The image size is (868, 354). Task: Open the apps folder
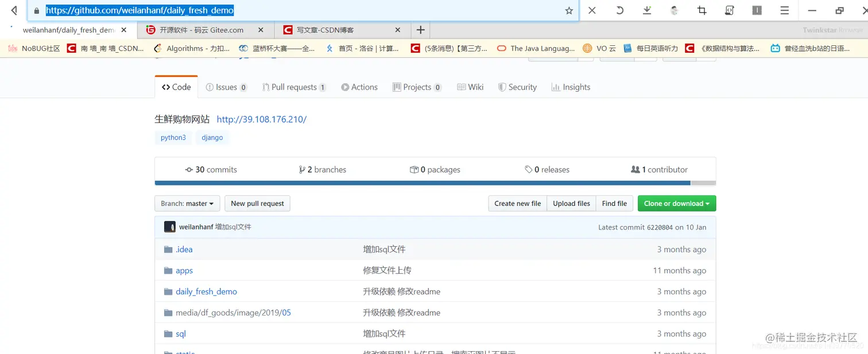point(184,271)
